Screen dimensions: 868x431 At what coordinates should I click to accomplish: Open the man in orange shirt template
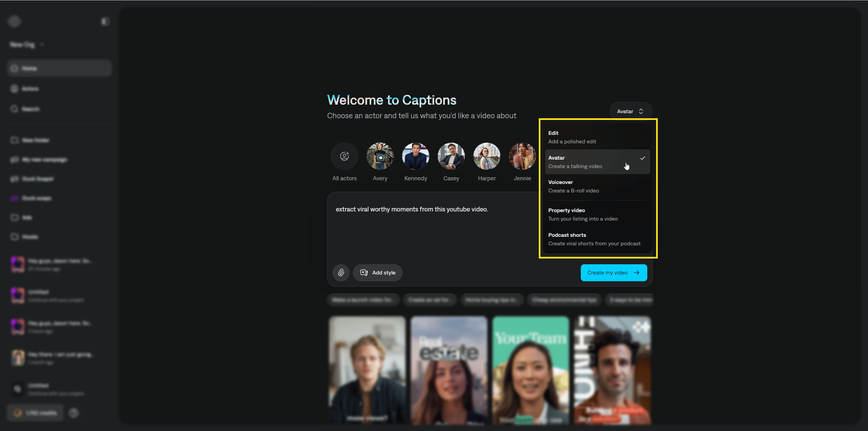point(612,370)
